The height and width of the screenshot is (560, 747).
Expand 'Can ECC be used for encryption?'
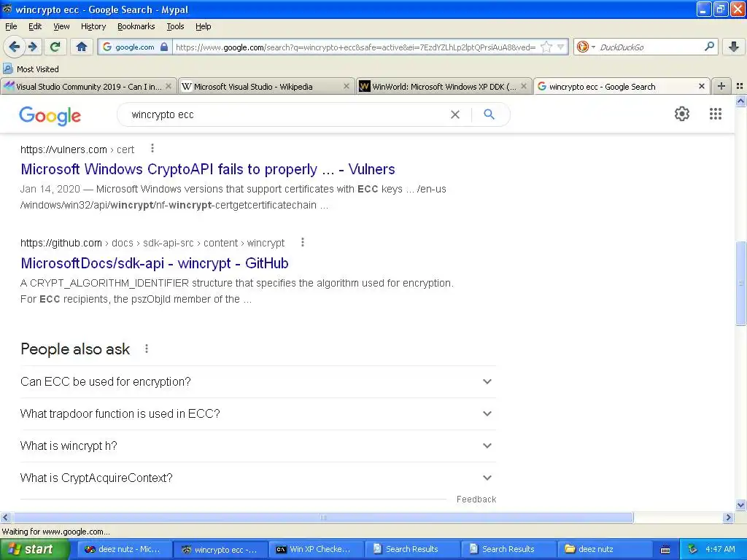pos(258,382)
